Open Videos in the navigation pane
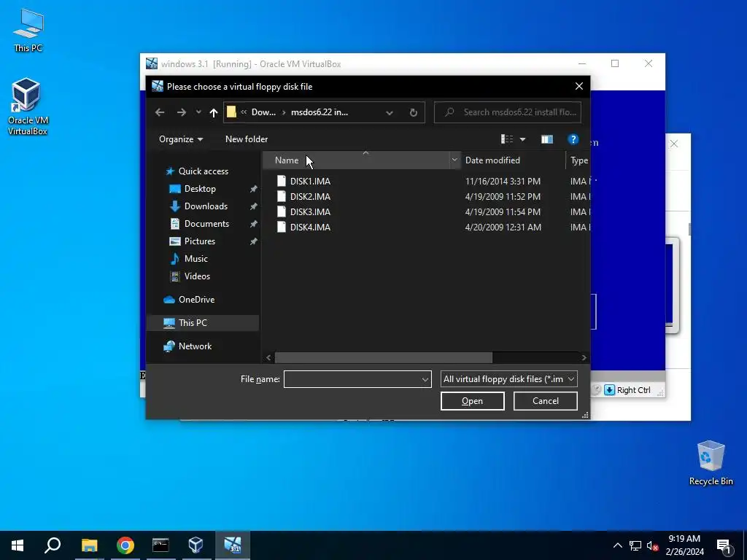This screenshot has height=560, width=747. pyautogui.click(x=197, y=276)
